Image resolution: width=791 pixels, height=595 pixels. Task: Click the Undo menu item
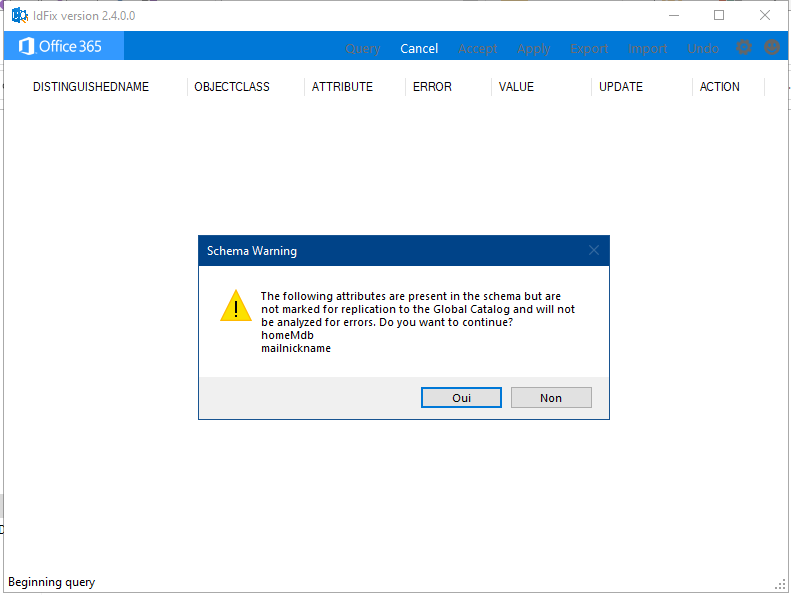point(703,48)
